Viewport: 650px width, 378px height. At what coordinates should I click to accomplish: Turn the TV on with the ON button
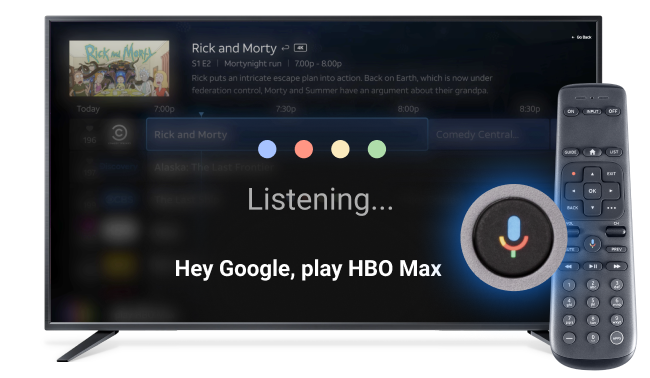tap(570, 111)
